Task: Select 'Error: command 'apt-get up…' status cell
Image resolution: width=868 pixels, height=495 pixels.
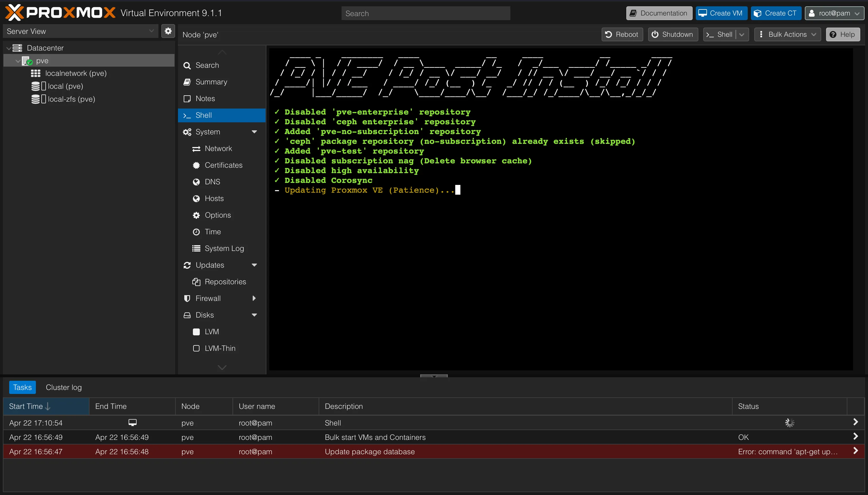Action: 789,451
